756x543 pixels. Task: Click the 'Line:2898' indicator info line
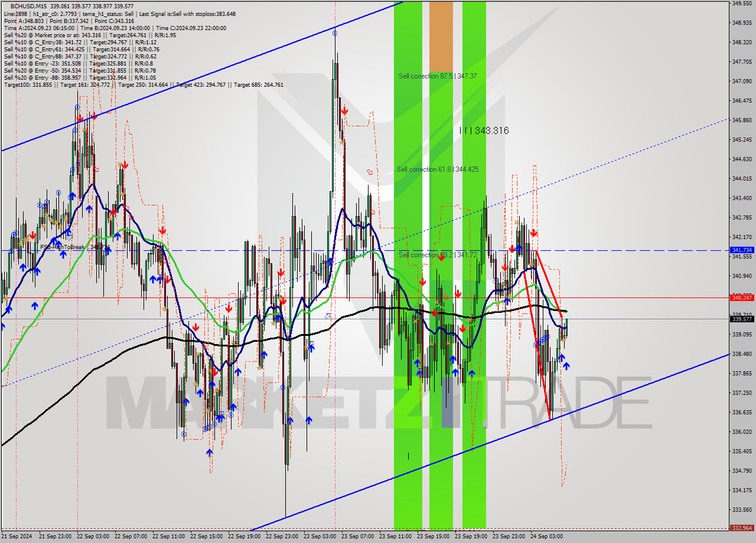click(119, 14)
